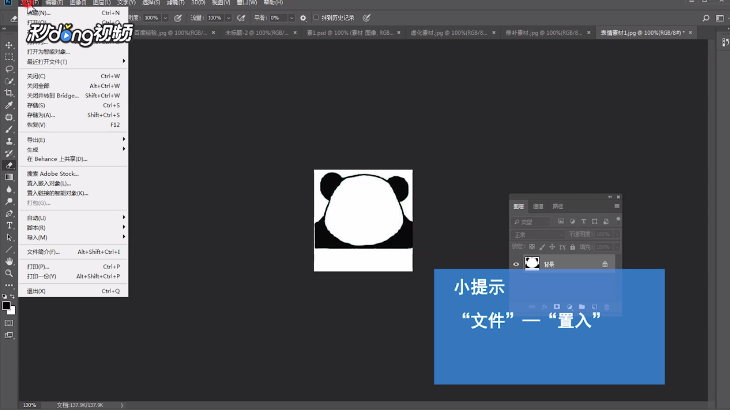Open smoothing options gear icon
The height and width of the screenshot is (410, 730).
click(303, 18)
